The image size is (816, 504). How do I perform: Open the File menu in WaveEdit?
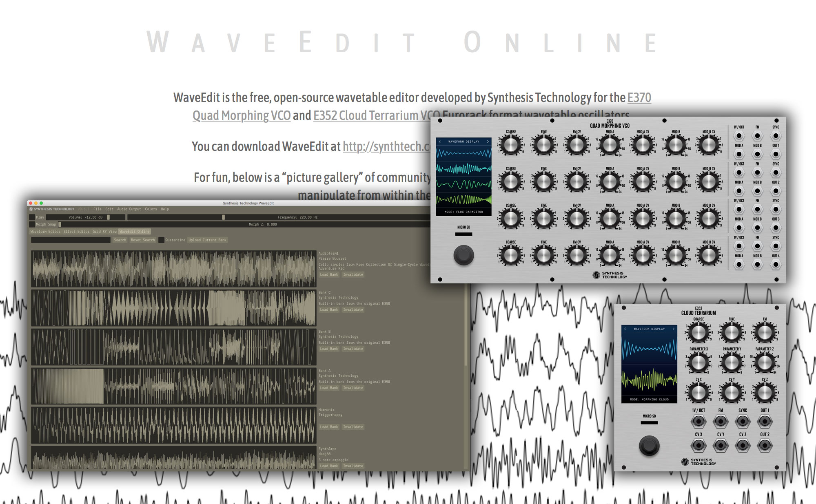coord(97,209)
